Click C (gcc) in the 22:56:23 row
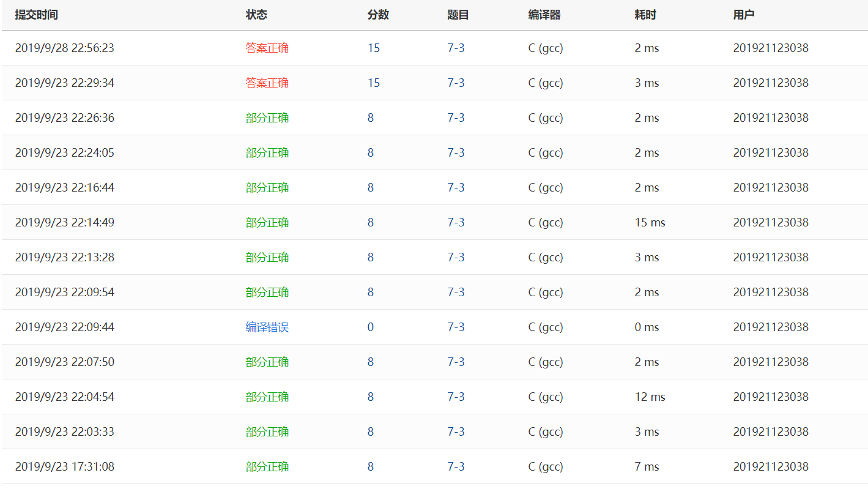868x489 pixels. click(x=546, y=48)
